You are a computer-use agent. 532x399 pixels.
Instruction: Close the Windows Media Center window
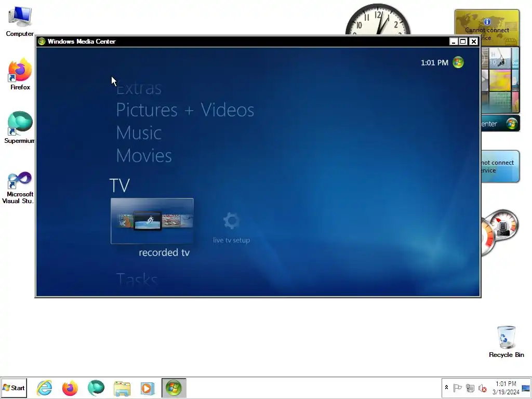(x=474, y=42)
